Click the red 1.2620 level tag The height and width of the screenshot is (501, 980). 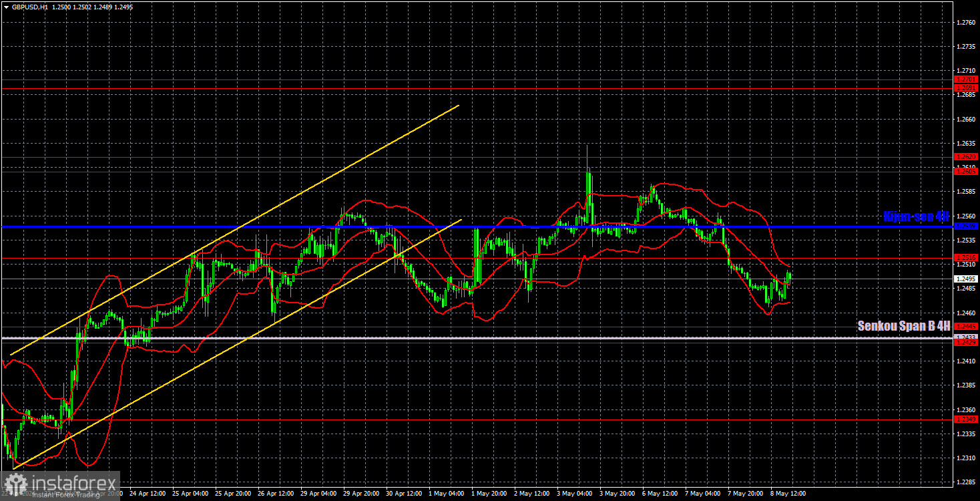tap(965, 156)
